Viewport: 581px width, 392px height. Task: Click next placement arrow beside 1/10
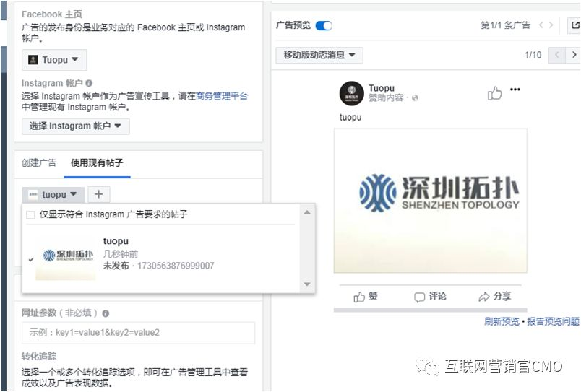pos(573,55)
